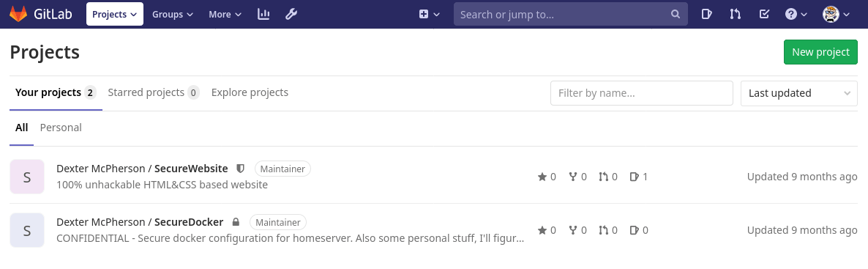Open Merge requests icon in top navbar
Screen dimensions: 868x269
(735, 15)
